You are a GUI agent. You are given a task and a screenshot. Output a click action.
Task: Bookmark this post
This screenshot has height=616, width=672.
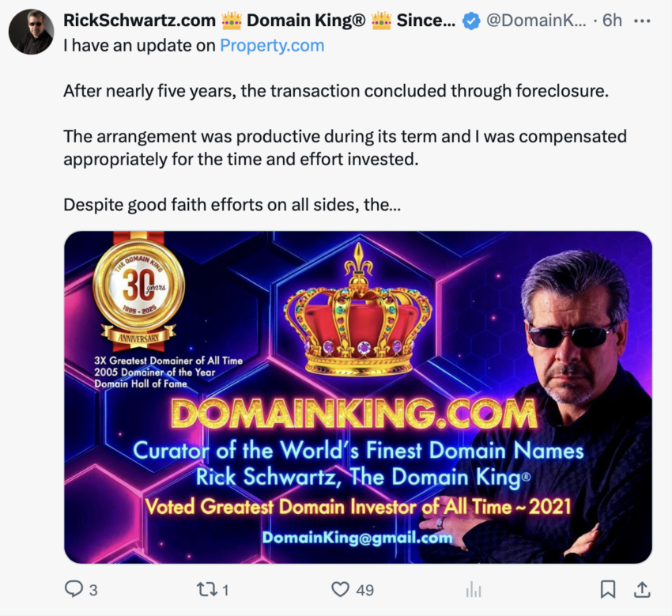point(607,589)
